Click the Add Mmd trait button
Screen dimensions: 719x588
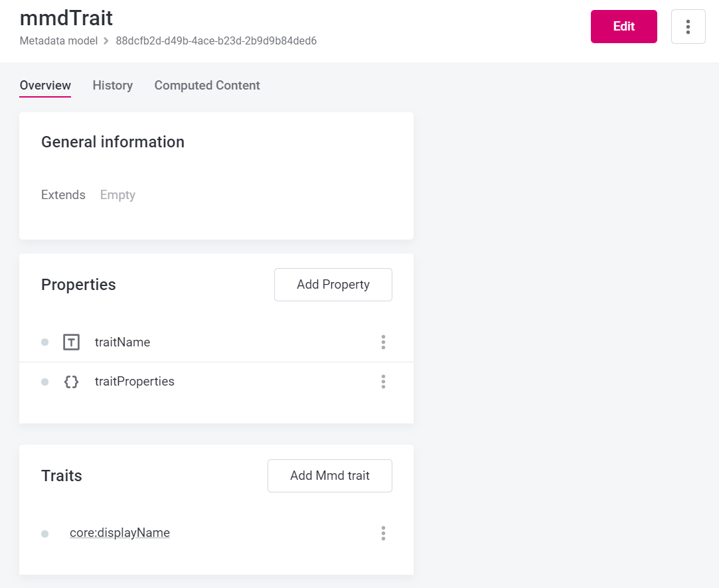[329, 476]
